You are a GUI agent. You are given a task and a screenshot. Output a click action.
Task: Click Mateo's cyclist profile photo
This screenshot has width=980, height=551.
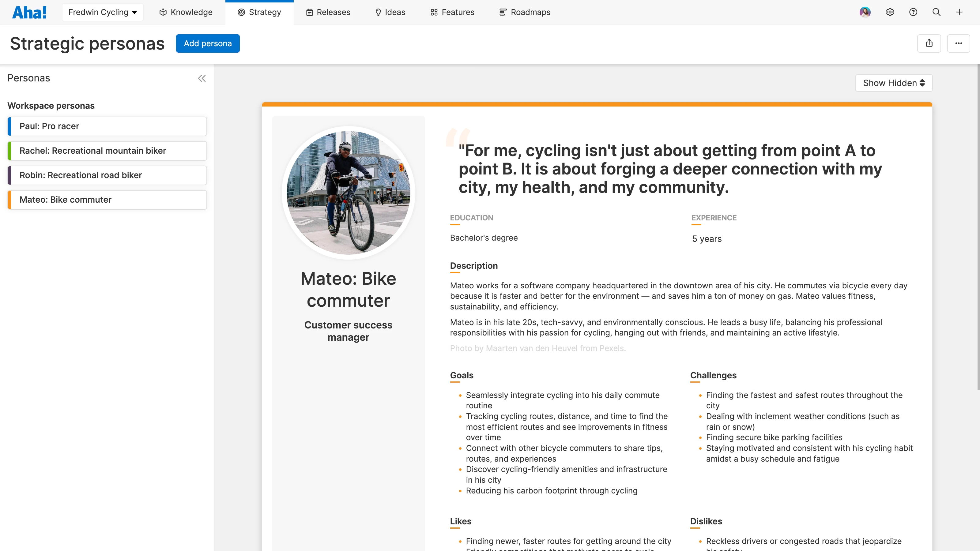pyautogui.click(x=348, y=193)
